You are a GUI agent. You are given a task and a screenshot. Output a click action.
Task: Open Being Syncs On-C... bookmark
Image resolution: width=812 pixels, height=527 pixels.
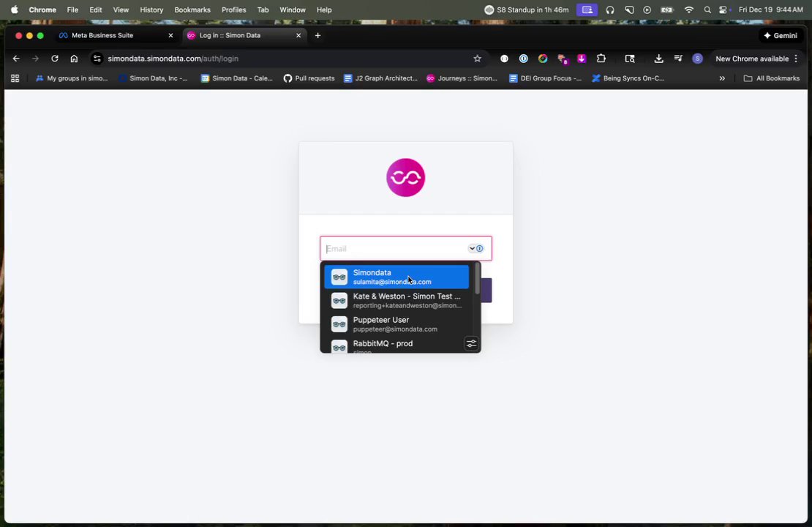coord(628,78)
